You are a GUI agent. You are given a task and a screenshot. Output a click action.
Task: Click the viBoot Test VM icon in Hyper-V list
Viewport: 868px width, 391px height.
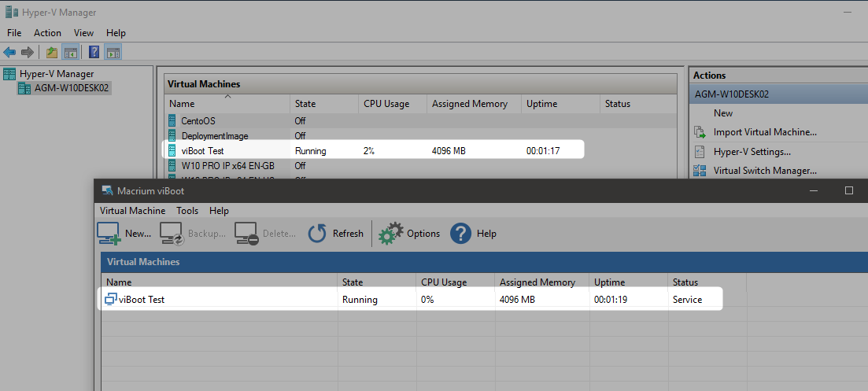click(x=172, y=150)
